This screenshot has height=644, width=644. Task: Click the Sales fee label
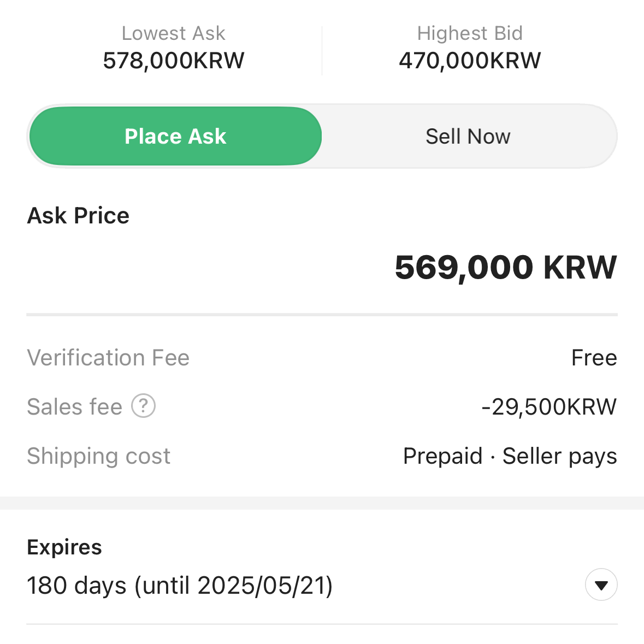pyautogui.click(x=75, y=406)
